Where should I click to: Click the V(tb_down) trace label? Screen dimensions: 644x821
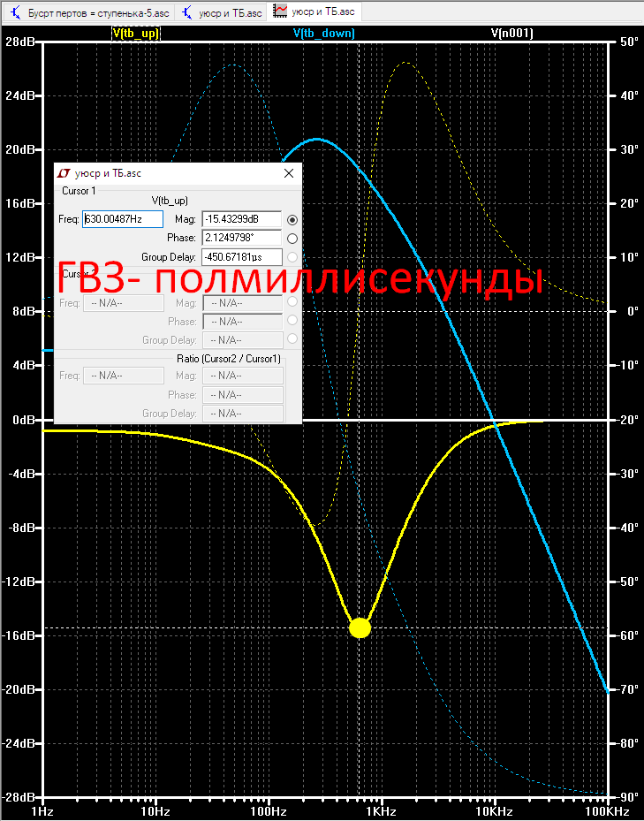[323, 34]
